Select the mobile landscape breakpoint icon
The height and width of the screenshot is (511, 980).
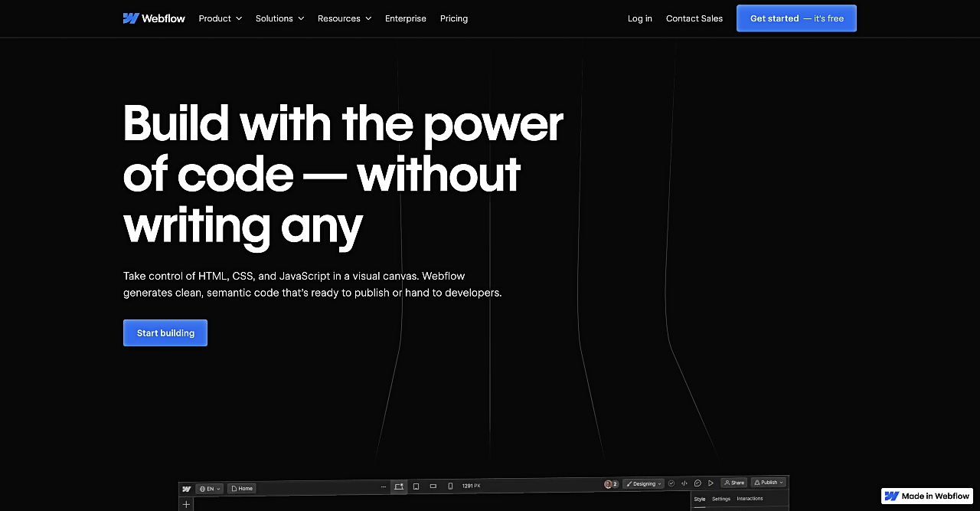coord(433,486)
